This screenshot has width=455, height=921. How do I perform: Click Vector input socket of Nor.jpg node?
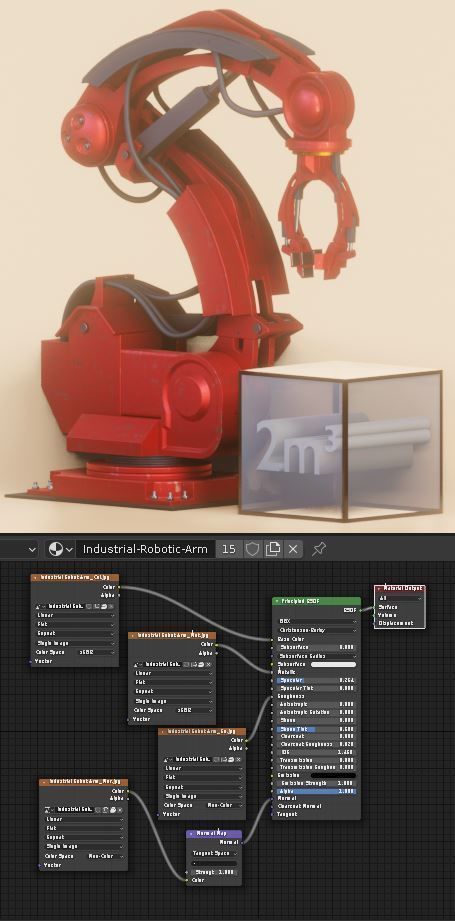point(39,865)
